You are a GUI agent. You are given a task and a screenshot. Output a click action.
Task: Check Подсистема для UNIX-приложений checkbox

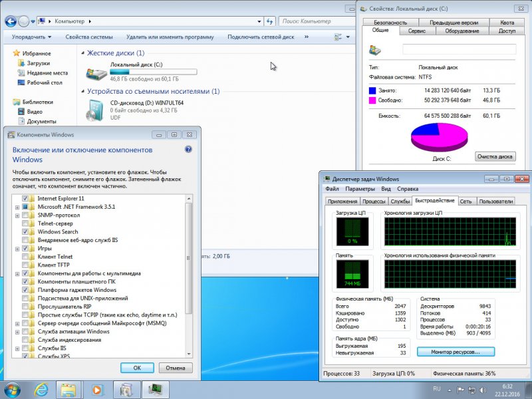click(x=25, y=298)
